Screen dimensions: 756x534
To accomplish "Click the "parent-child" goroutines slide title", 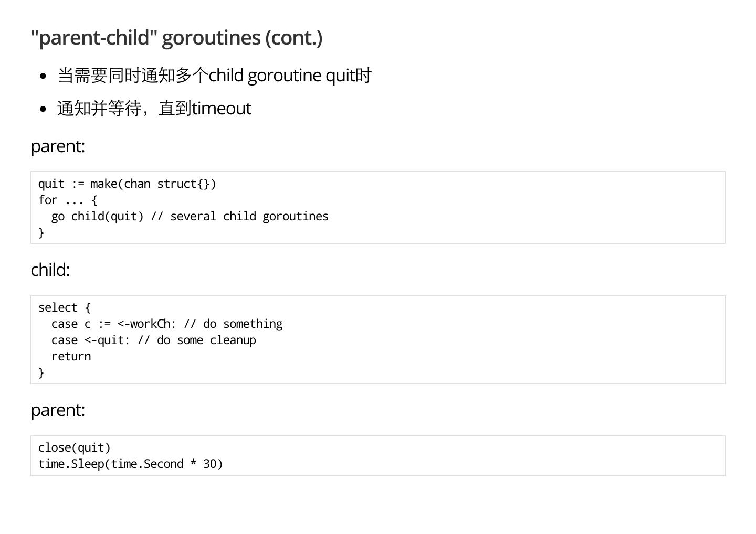I will pyautogui.click(x=176, y=38).
